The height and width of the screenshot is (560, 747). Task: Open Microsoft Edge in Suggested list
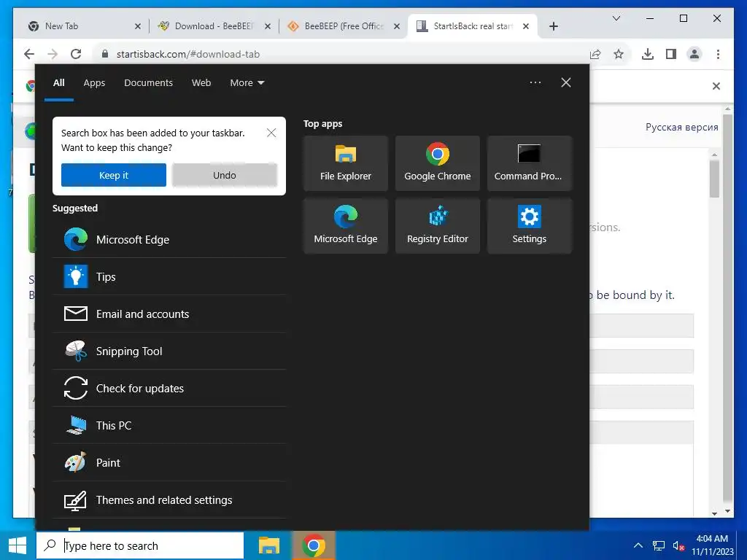[x=169, y=239]
